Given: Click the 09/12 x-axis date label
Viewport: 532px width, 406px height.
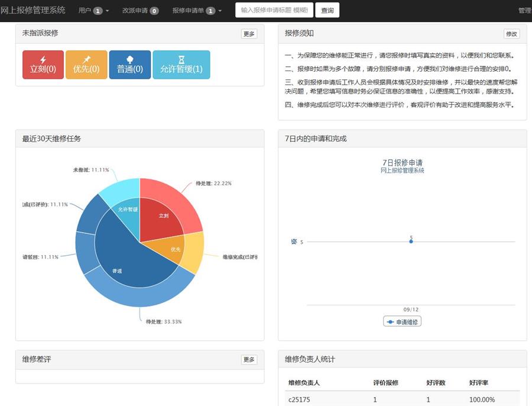Looking at the screenshot, I should [x=411, y=310].
